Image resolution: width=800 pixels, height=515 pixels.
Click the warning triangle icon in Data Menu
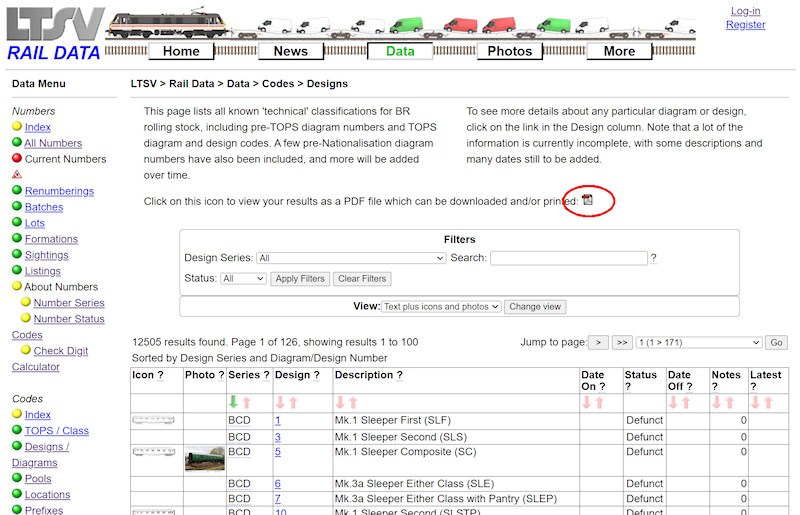point(17,174)
